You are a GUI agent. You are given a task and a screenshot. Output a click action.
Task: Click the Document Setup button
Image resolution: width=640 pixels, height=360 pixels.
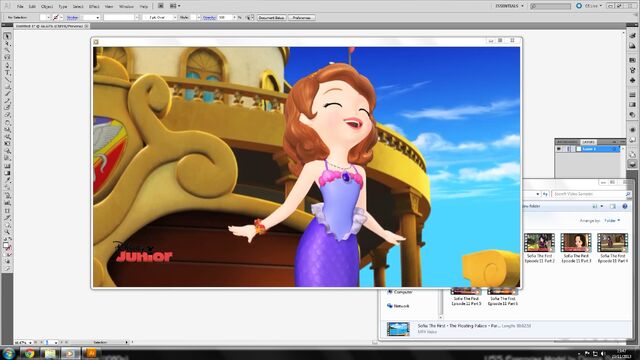(x=271, y=18)
